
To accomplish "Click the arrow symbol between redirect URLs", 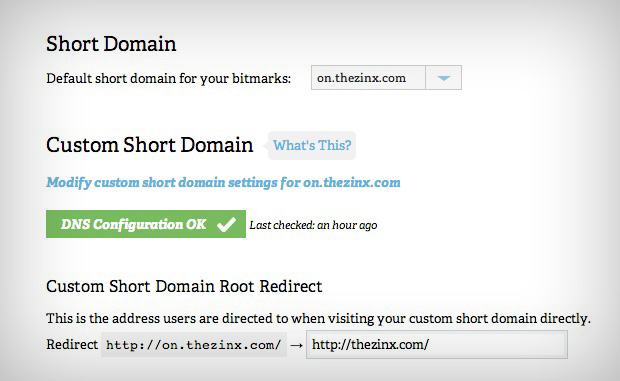I will tap(297, 345).
